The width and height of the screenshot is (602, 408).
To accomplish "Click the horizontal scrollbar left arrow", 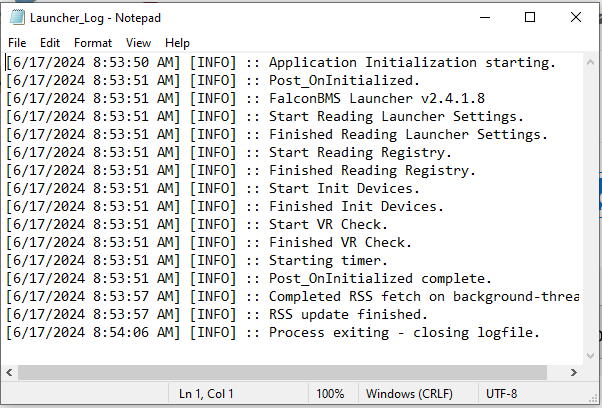I will (x=10, y=372).
